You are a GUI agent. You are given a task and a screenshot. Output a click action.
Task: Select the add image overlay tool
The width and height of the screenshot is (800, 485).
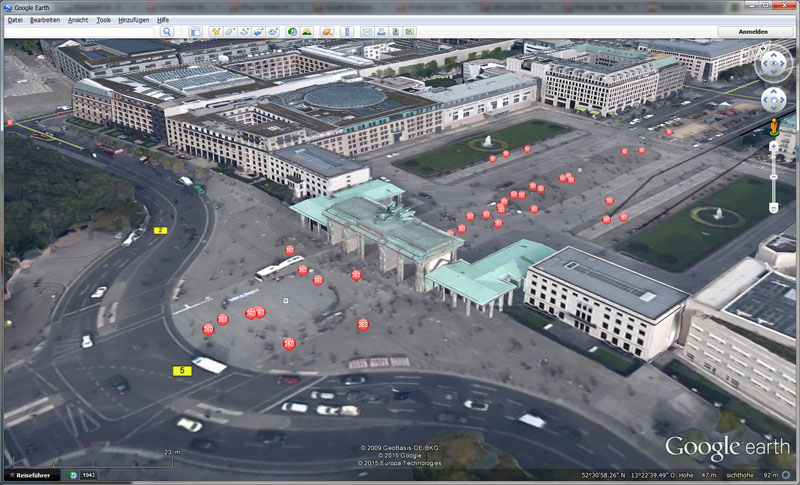click(x=258, y=32)
